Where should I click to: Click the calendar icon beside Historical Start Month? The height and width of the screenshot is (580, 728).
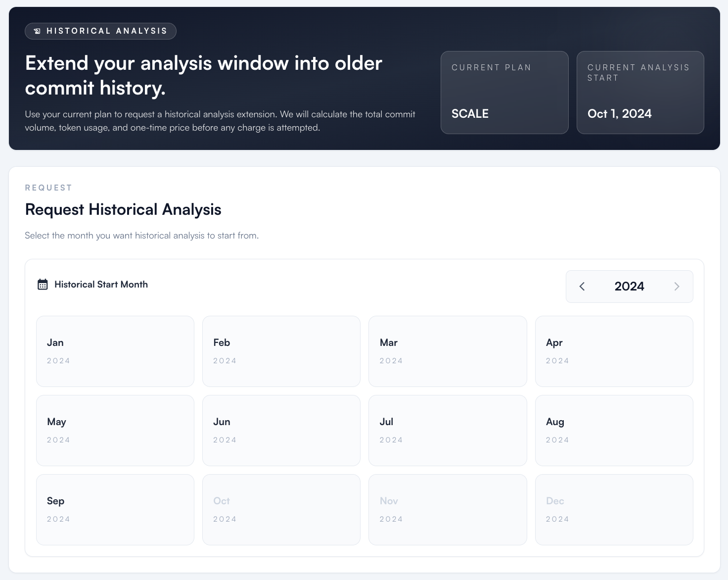click(43, 285)
